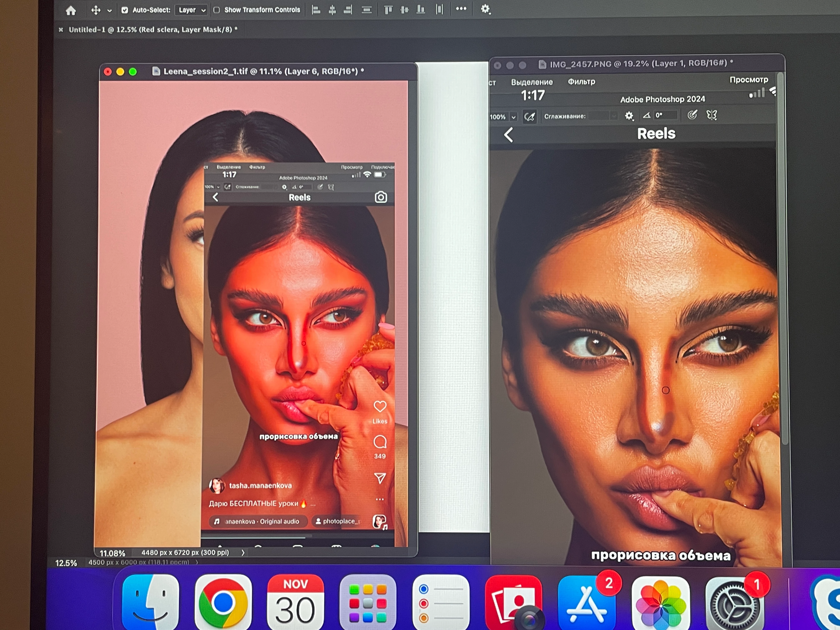Select the Move tool icon
Image resolution: width=840 pixels, height=630 pixels.
coord(96,10)
